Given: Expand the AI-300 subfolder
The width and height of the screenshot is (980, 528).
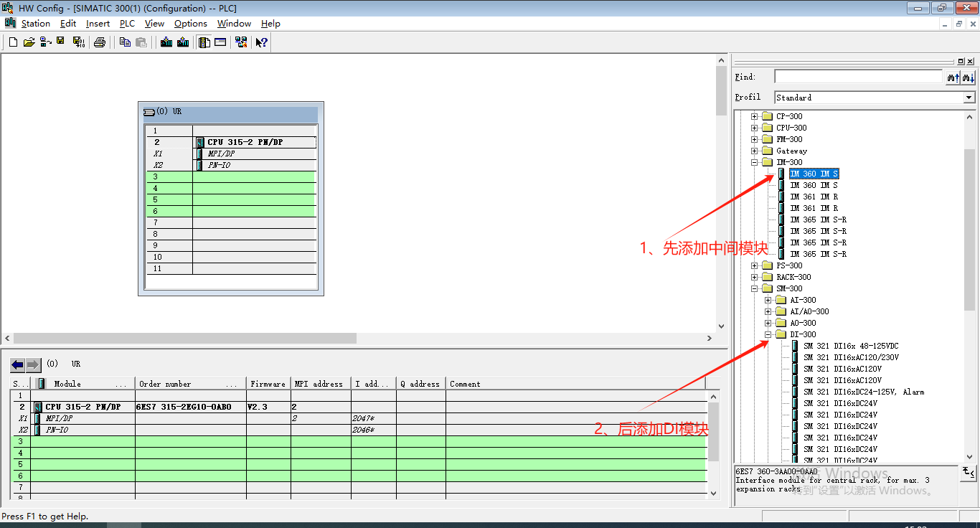Looking at the screenshot, I should pyautogui.click(x=768, y=300).
